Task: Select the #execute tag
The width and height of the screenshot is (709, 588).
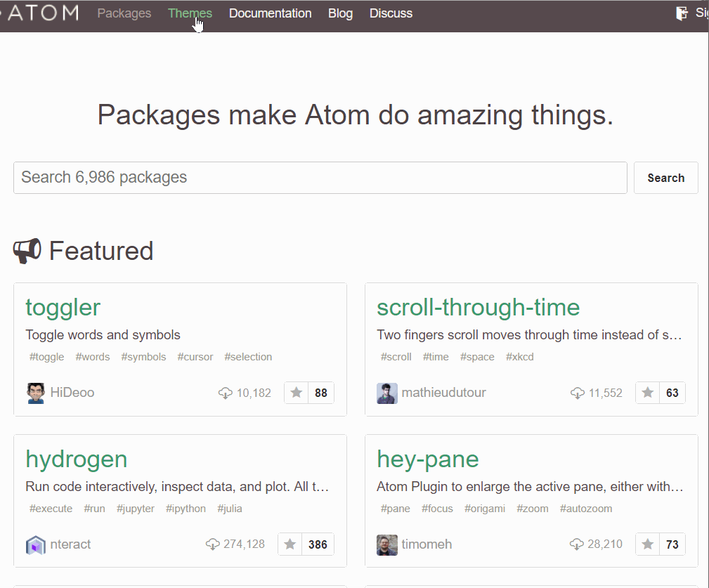Action: point(51,509)
